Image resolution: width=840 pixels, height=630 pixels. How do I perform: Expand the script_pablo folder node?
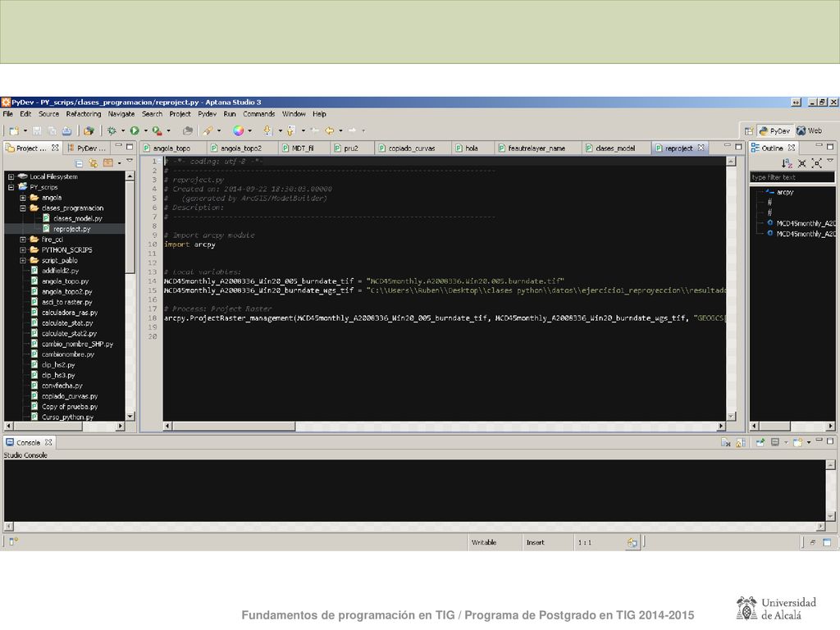[22, 260]
